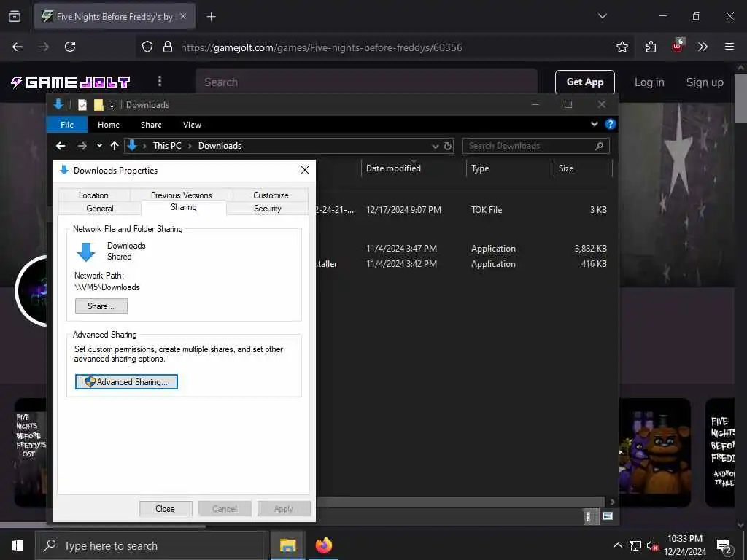
Task: Select the 416 KB Application row
Action: point(463,264)
